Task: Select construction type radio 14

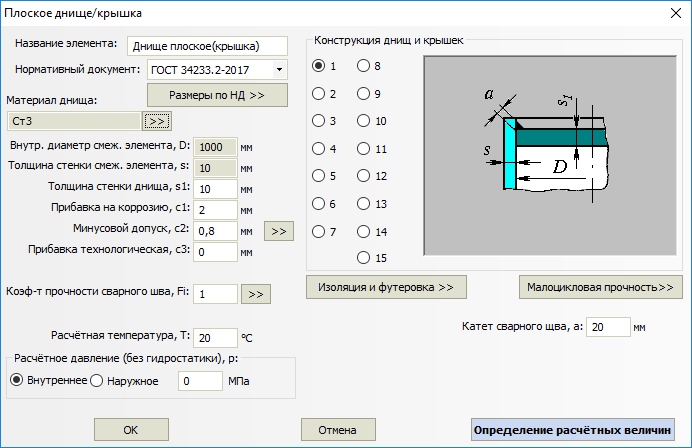Action: click(x=363, y=231)
